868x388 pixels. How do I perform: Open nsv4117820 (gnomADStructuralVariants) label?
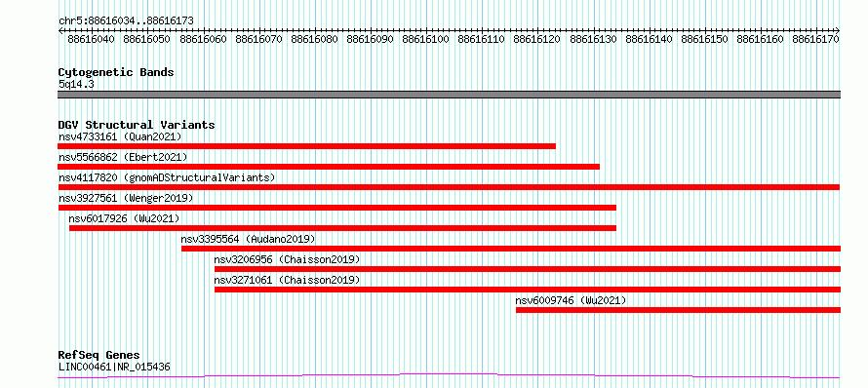pyautogui.click(x=167, y=177)
